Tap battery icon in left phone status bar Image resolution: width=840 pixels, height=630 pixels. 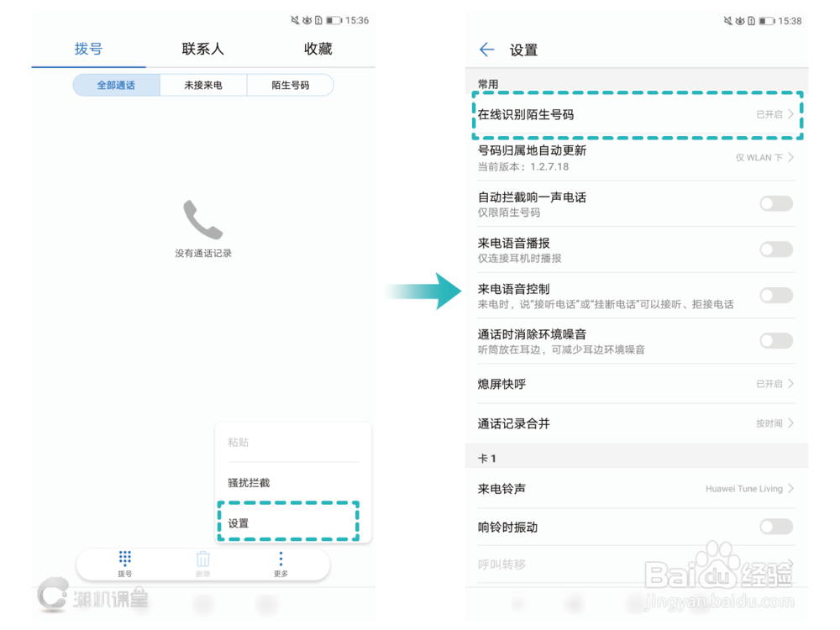click(x=333, y=20)
